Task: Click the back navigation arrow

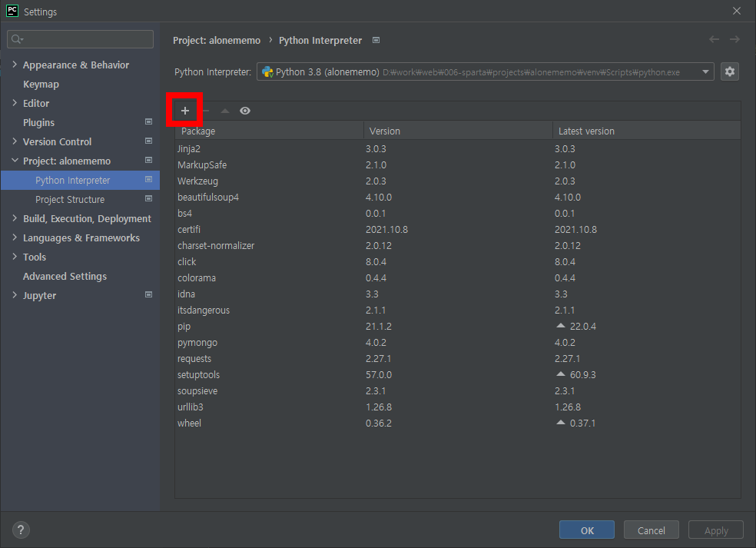Action: [x=714, y=39]
